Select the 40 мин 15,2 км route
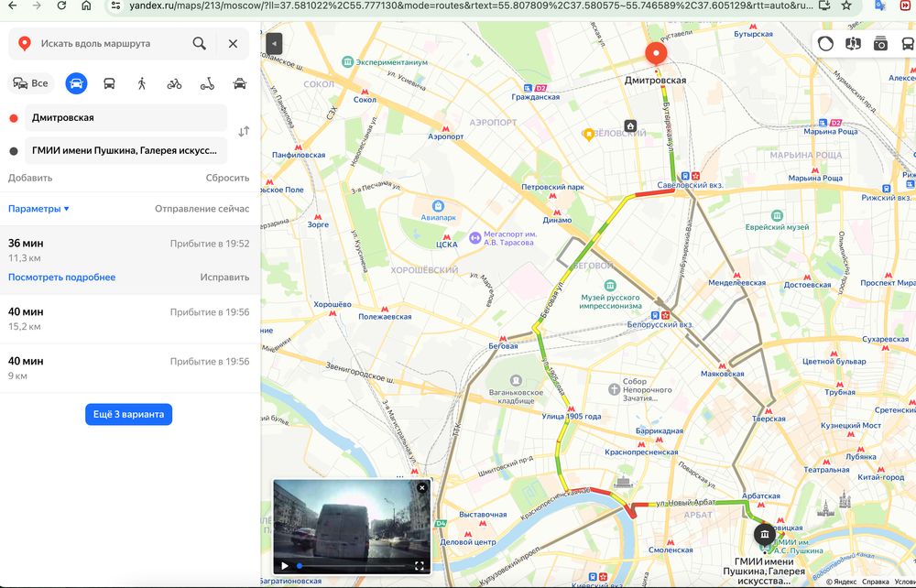916x588 pixels. [x=128, y=319]
